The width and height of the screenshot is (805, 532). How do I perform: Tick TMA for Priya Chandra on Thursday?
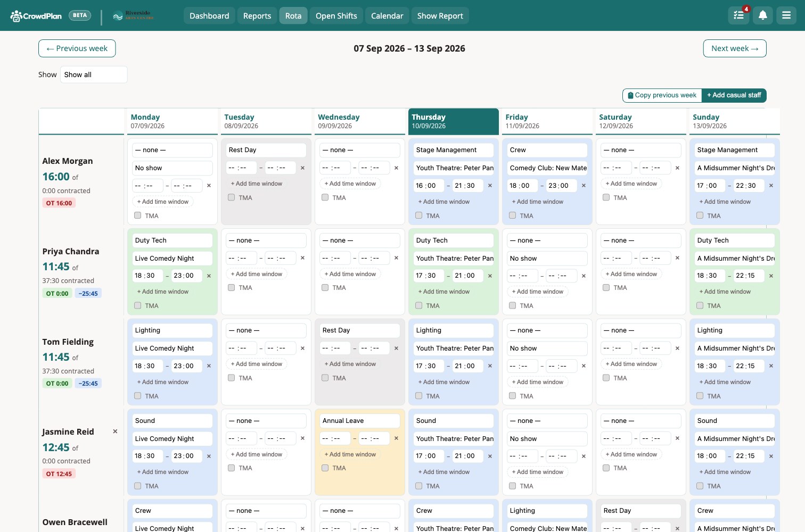pyautogui.click(x=419, y=305)
